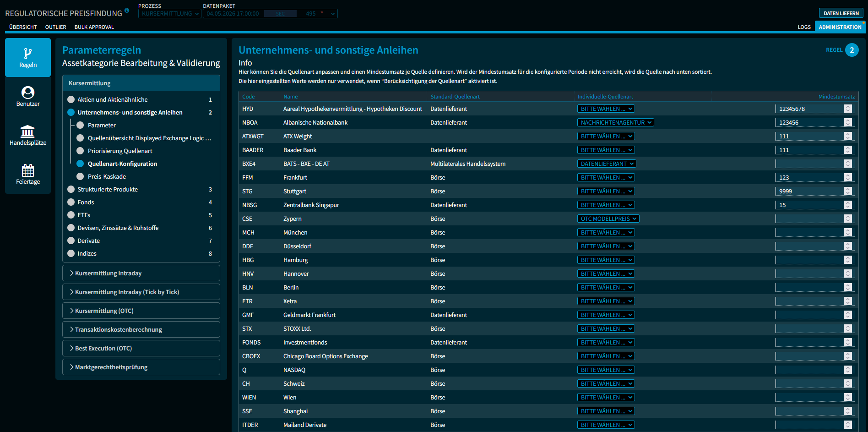
Task: Open Quellenart dropdown for Baader Bank row
Action: click(606, 150)
